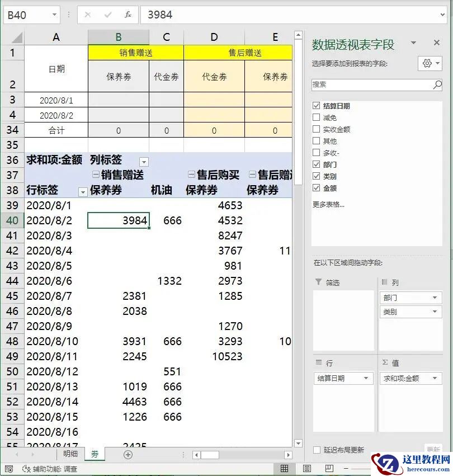Click the accessibility 辅助功能 status indicator

pyautogui.click(x=50, y=469)
